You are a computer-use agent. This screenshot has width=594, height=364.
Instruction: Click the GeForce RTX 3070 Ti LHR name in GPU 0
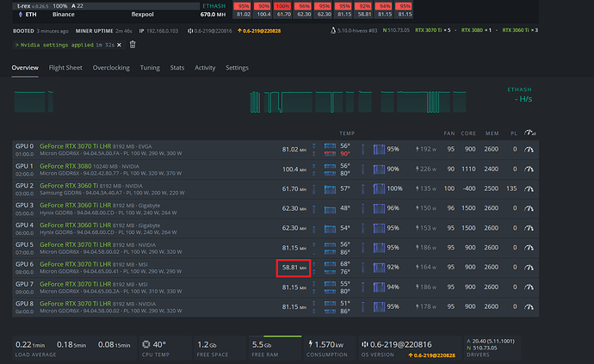click(76, 146)
